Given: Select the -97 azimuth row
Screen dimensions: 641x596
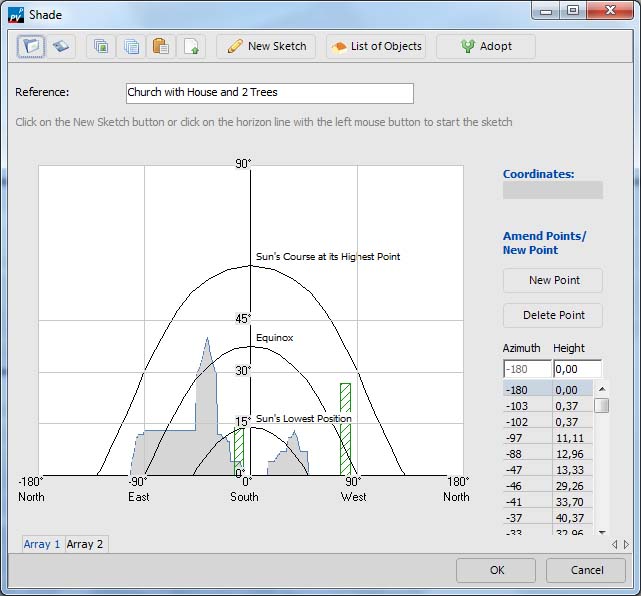Looking at the screenshot, I should 548,437.
